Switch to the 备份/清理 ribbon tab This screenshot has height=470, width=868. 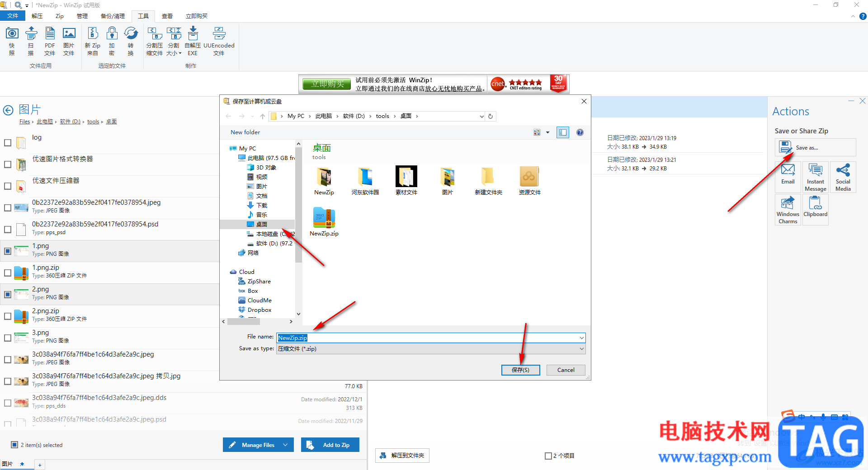113,16
